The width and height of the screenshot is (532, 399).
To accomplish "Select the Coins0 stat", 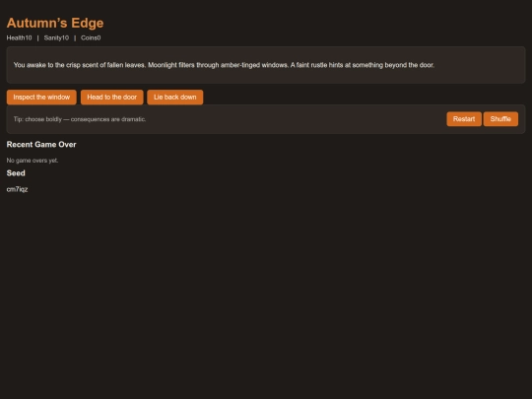I will [91, 38].
